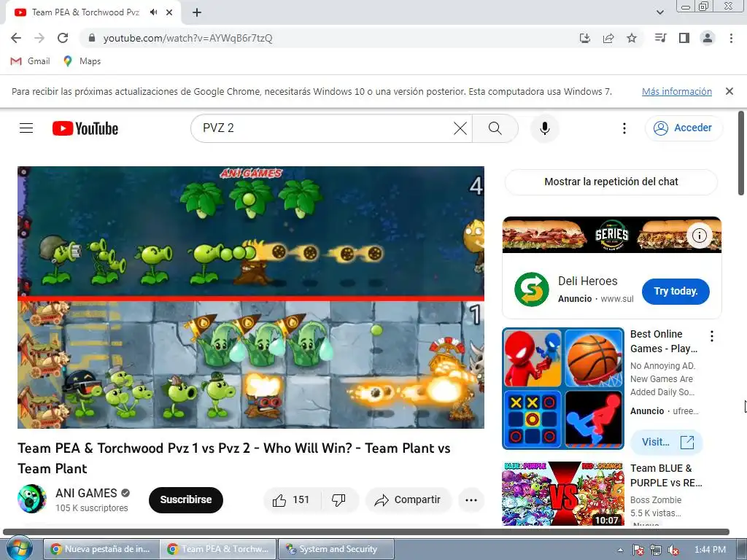Viewport: 747px width, 560px height.
Task: Dislike the video with thumbs down
Action: [x=338, y=500]
